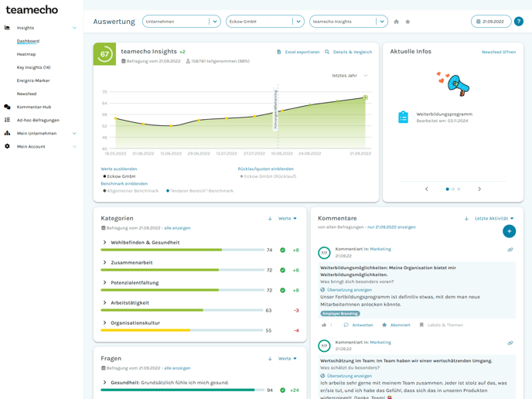Open the letztes Jahr time range dropdown
Image resolution: width=532 pixels, height=399 pixels.
350,76
